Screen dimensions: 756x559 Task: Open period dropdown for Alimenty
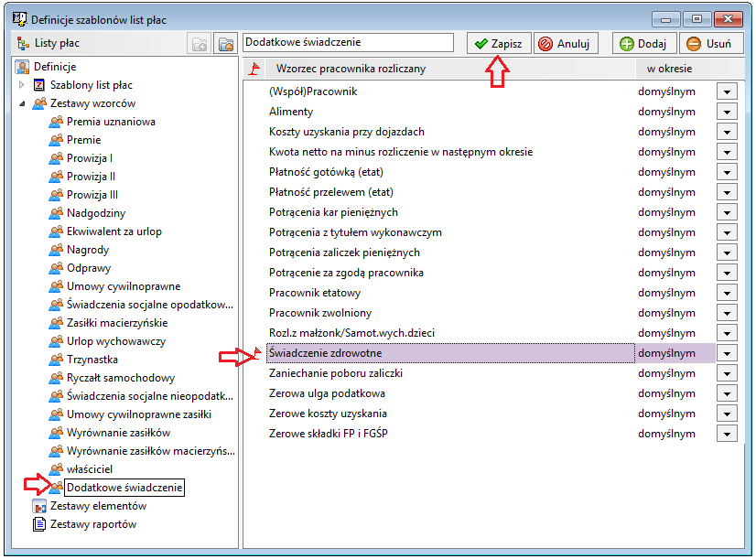(727, 112)
